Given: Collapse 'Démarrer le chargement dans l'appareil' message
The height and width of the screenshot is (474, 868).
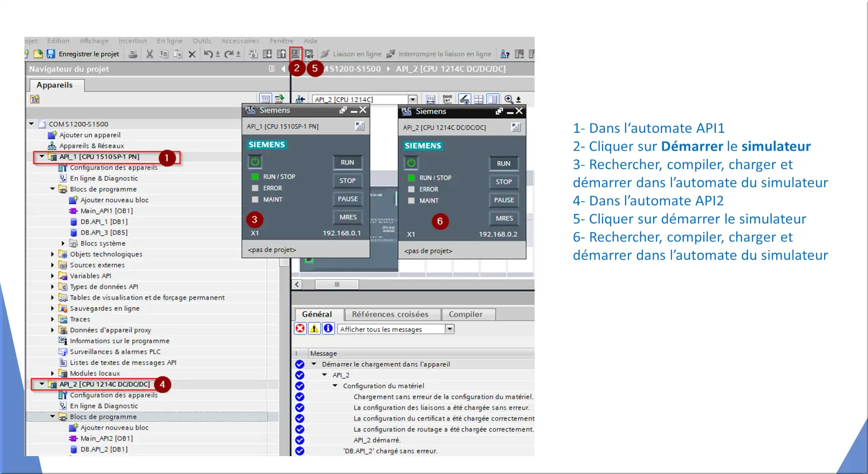Looking at the screenshot, I should tap(314, 364).
